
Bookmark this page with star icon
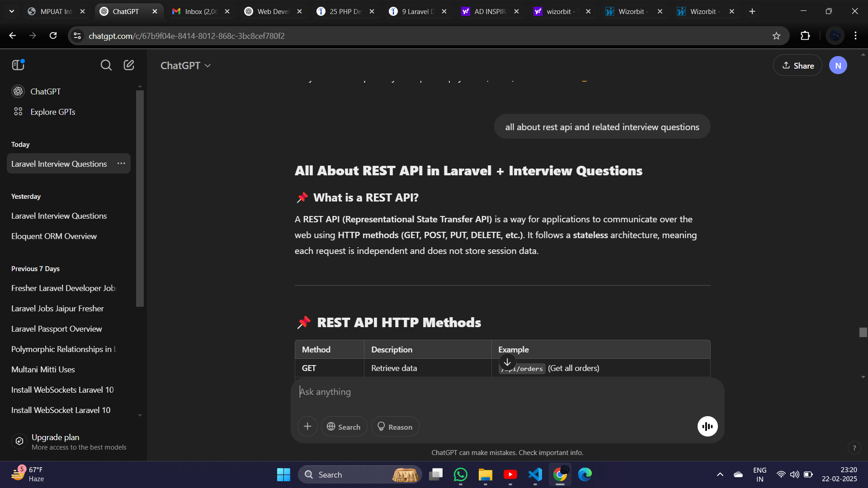click(x=776, y=36)
